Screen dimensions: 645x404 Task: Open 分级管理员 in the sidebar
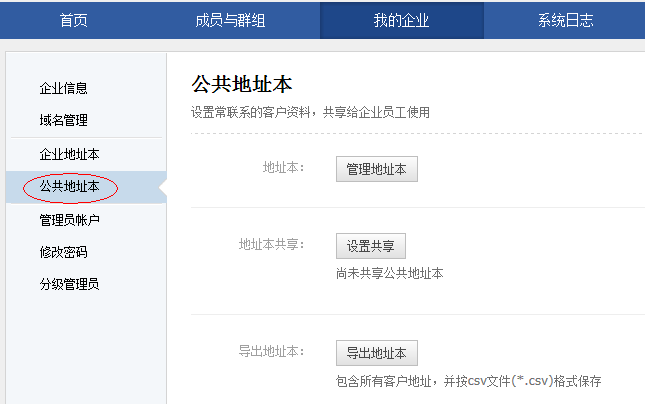coord(69,284)
